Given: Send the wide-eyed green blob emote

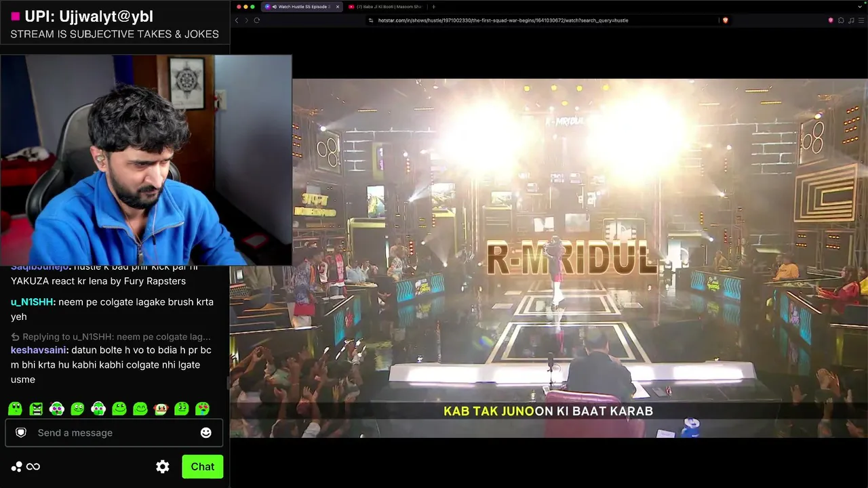Looking at the screenshot, I should [15, 409].
